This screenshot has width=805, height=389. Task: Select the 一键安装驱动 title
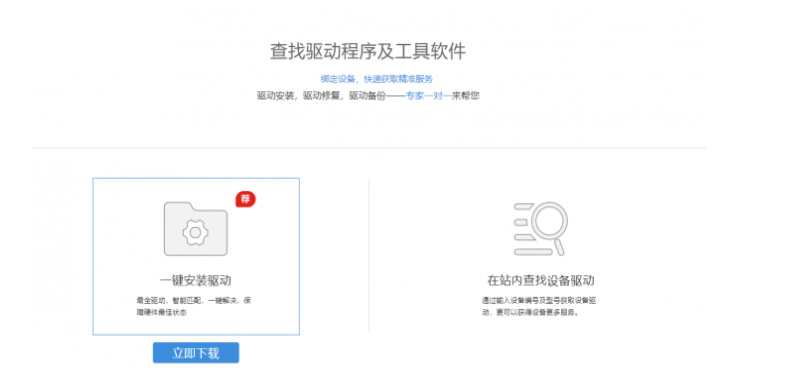[x=196, y=280]
